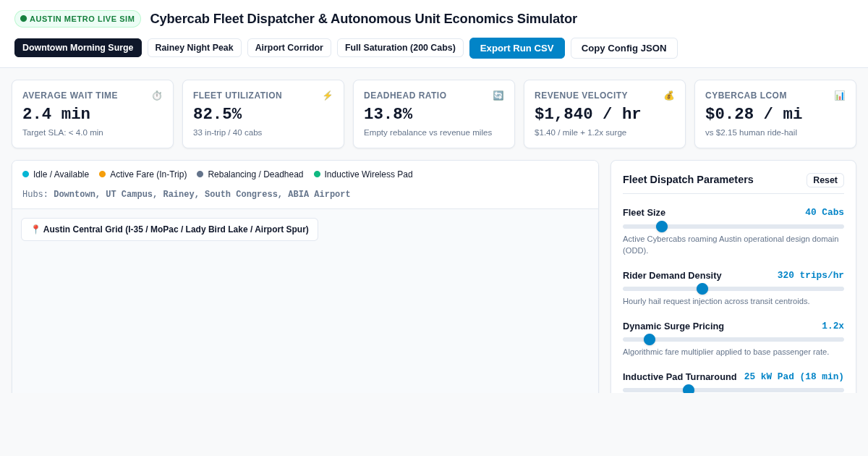Select the Downtown Morning Surge scenario
Screen dimensions: 868x456
pyautogui.click(x=78, y=48)
